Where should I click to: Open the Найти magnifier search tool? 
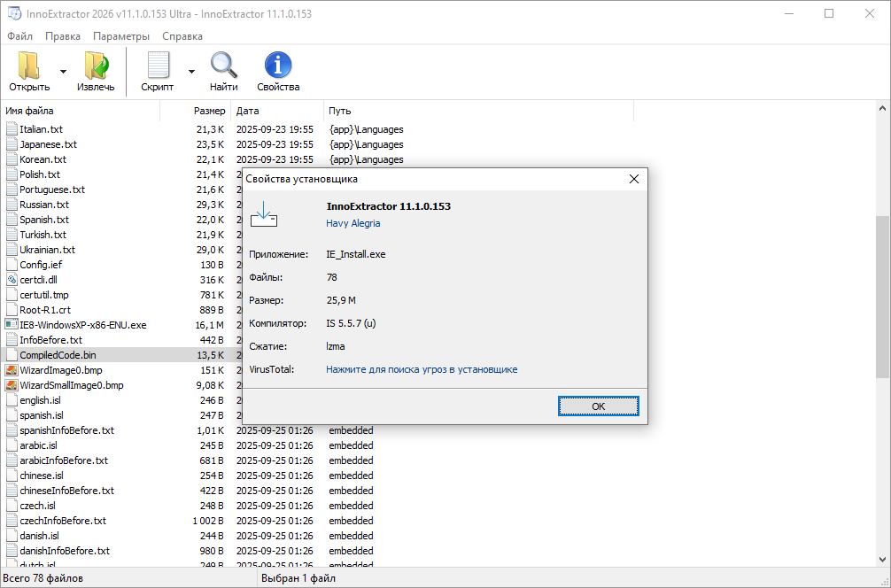click(x=223, y=66)
